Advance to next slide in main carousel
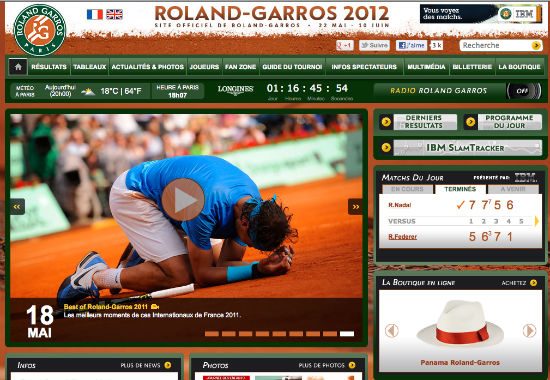The width and height of the screenshot is (550, 380). (355, 206)
